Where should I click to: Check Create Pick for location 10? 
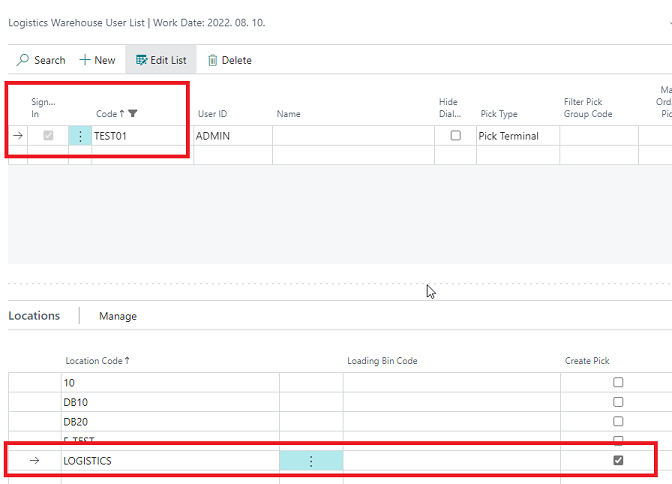(618, 383)
